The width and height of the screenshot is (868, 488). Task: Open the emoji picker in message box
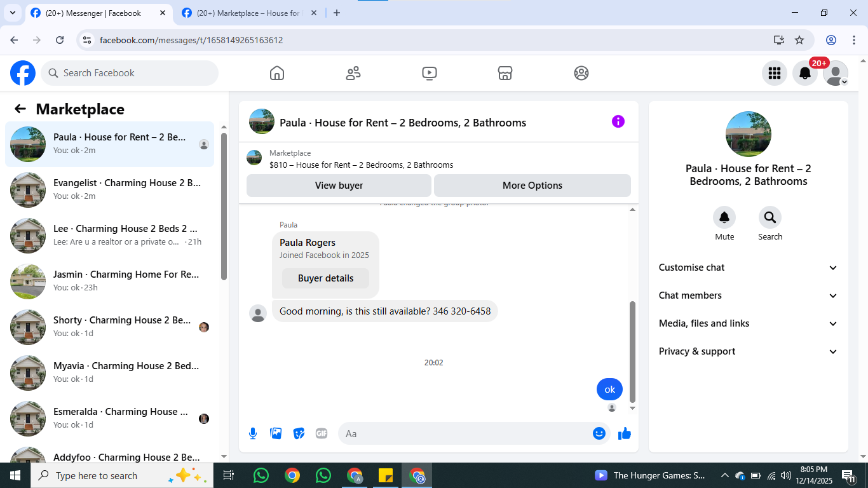(599, 433)
